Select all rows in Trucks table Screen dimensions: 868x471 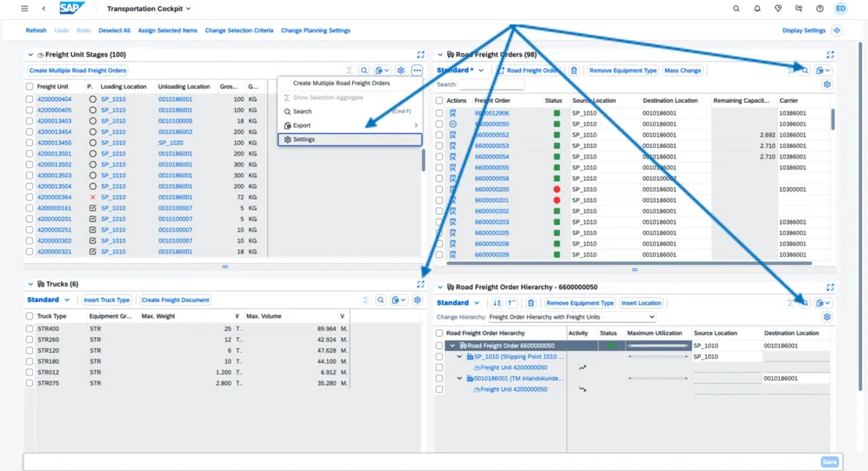coord(30,316)
